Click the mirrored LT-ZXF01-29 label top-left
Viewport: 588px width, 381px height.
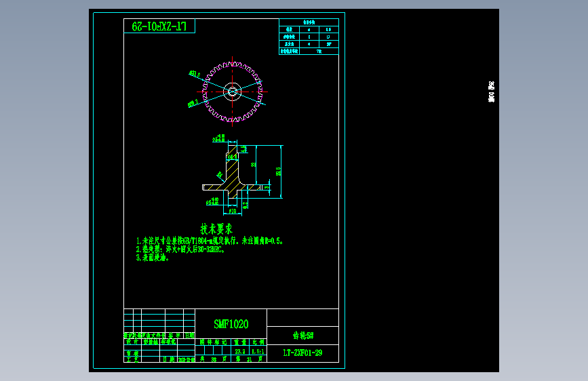click(159, 26)
